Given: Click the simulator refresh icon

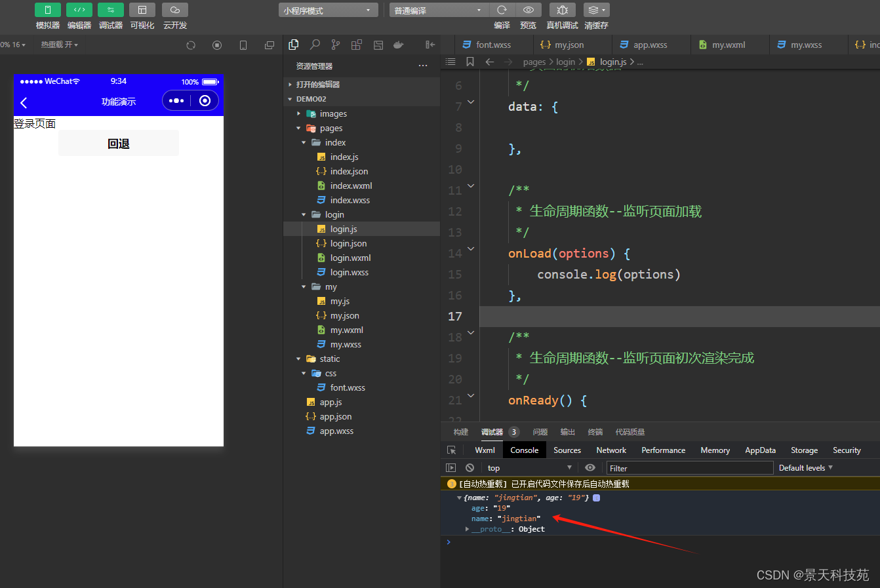Looking at the screenshot, I should click(191, 45).
